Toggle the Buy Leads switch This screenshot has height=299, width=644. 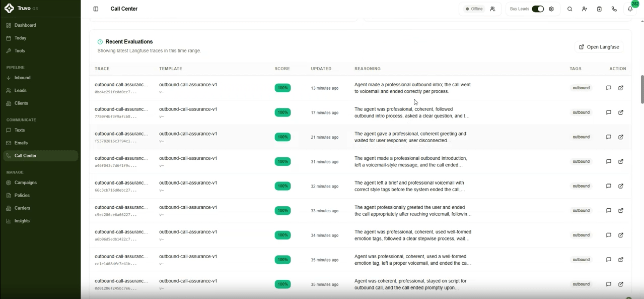(x=538, y=9)
